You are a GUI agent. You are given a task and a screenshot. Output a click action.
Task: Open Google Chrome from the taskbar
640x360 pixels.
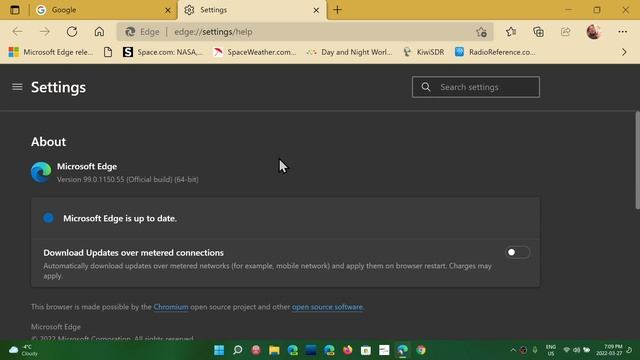[x=421, y=350]
